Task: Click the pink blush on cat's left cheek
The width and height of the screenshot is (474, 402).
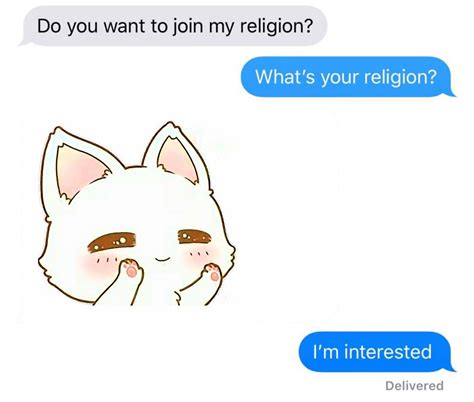Action: point(98,262)
